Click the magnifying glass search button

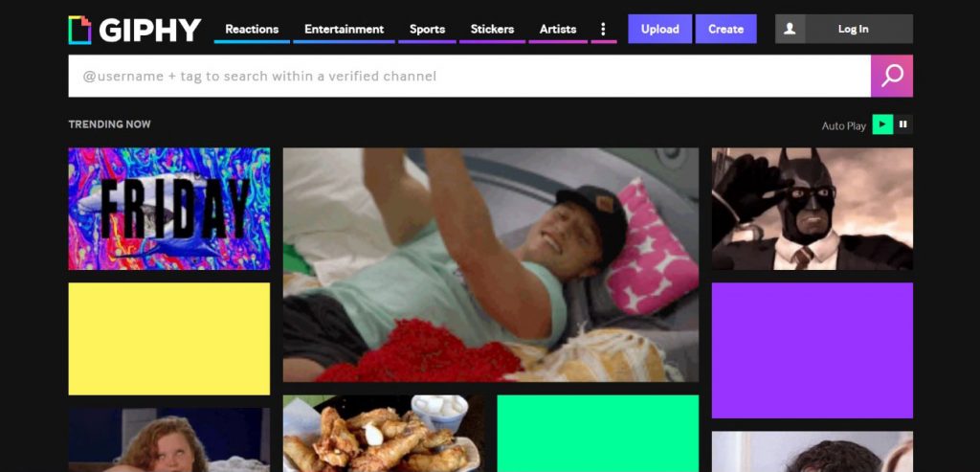tap(891, 76)
